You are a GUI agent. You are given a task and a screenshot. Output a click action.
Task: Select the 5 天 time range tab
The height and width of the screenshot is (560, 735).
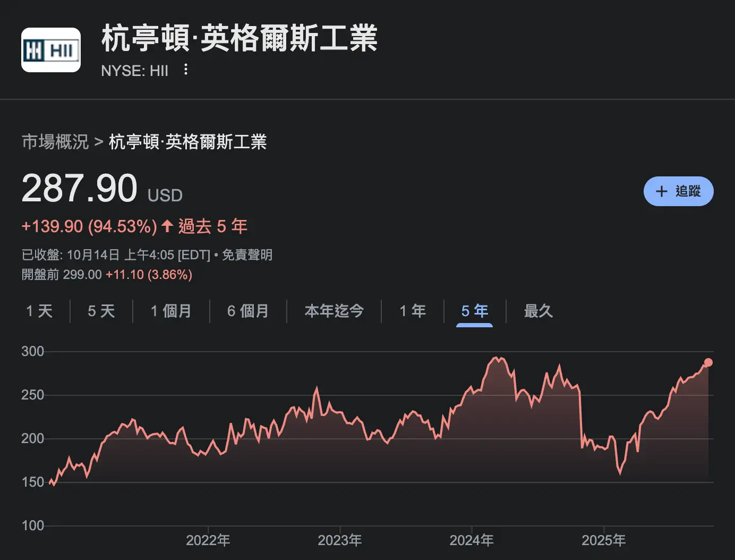[x=101, y=311]
